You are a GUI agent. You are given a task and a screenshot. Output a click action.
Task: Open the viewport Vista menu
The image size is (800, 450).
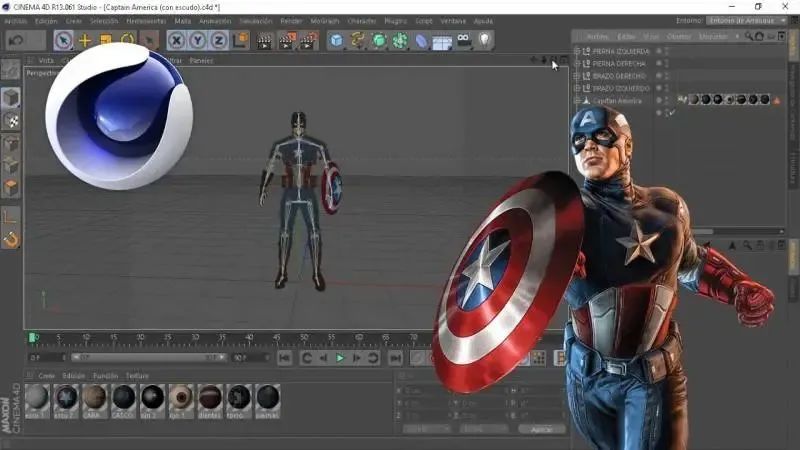(46, 60)
